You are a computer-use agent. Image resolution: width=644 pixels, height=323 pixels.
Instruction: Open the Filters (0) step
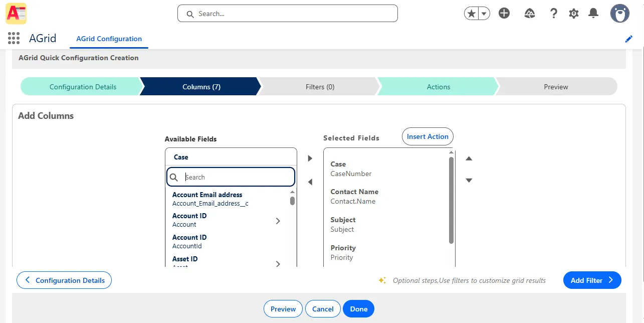click(320, 87)
